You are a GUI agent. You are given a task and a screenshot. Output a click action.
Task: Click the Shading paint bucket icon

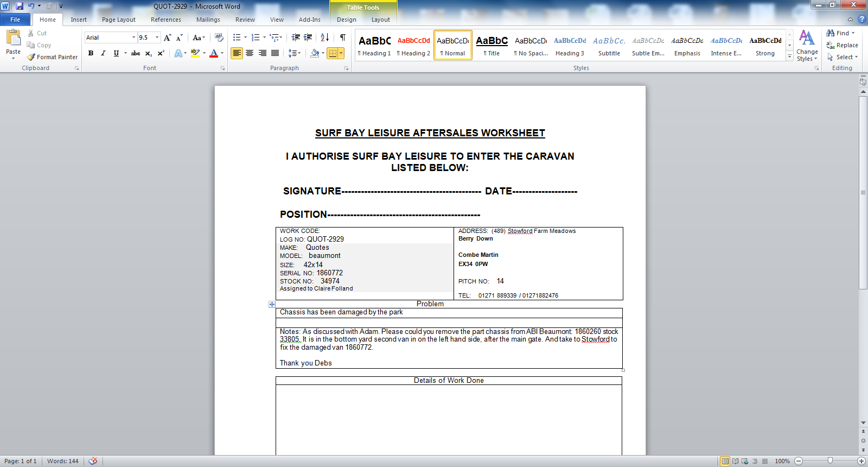(315, 53)
